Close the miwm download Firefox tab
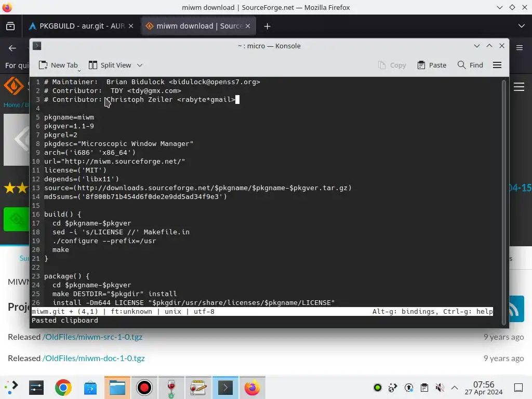Image resolution: width=532 pixels, height=399 pixels. [248, 26]
